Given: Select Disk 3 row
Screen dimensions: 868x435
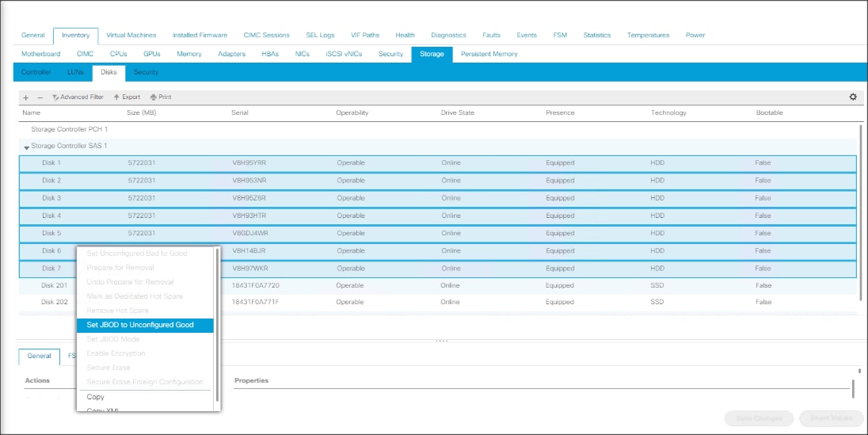Looking at the screenshot, I should pos(437,198).
